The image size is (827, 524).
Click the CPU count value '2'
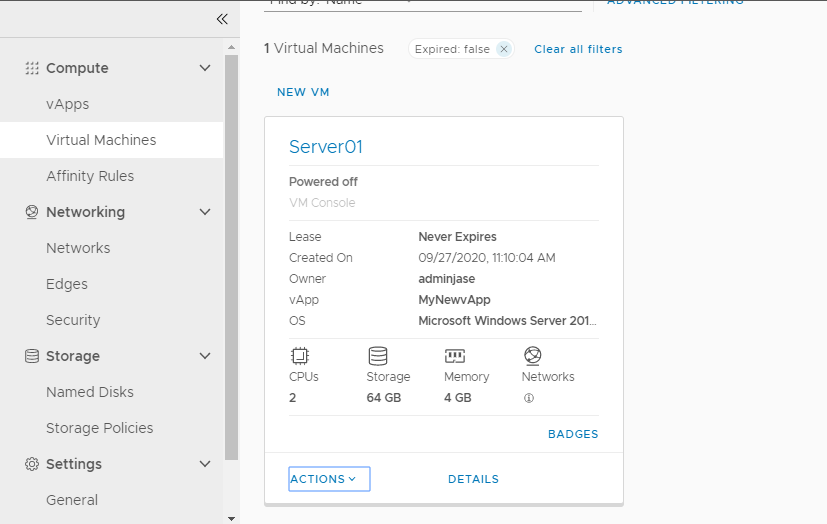point(293,397)
